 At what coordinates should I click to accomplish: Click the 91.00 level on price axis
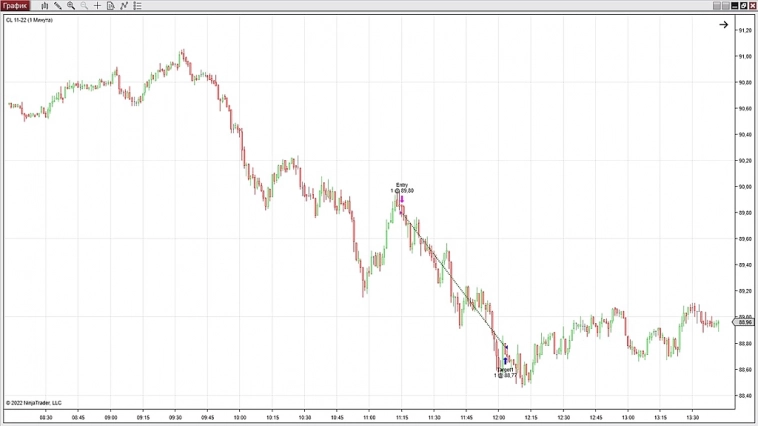click(744, 56)
